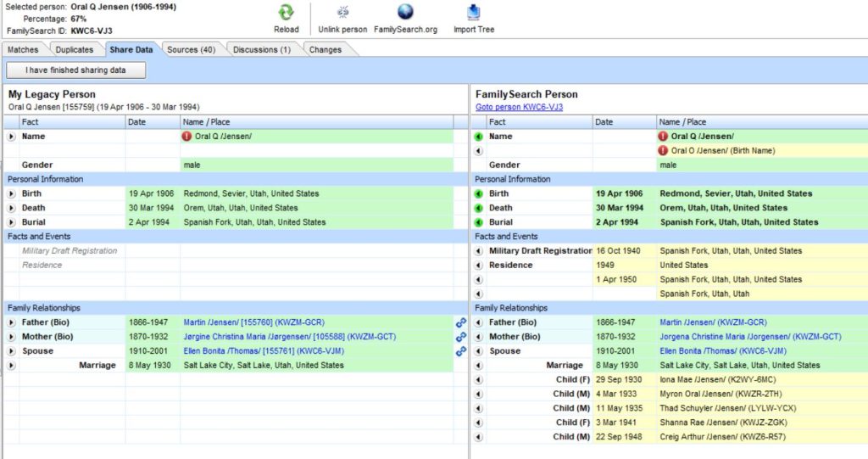This screenshot has width=868, height=459.
Task: Select Legacy marriage place Salt Lake City
Action: tap(264, 366)
